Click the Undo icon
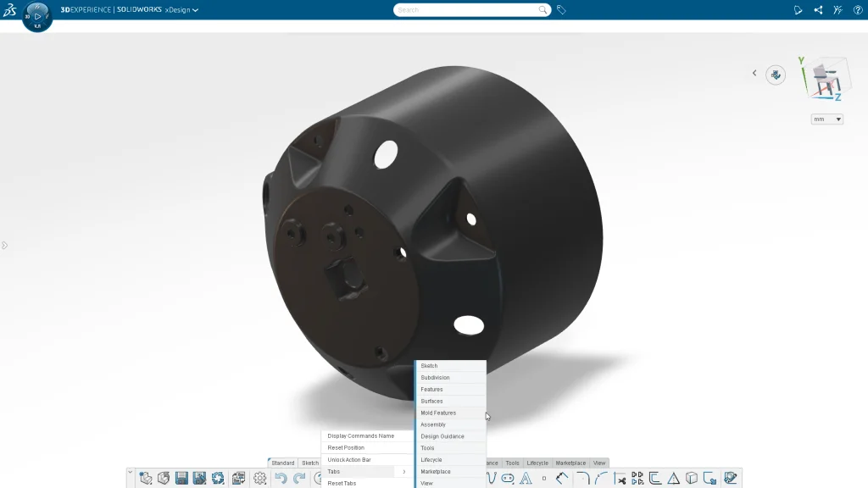The width and height of the screenshot is (868, 488). tap(281, 477)
